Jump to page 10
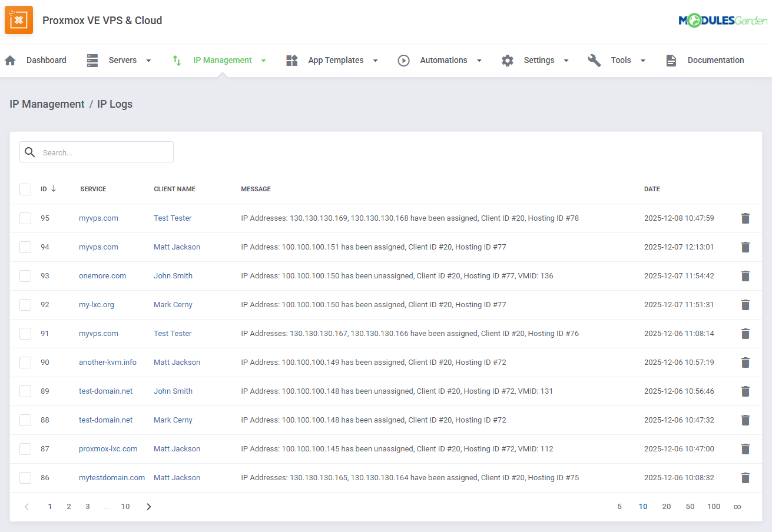This screenshot has height=532, width=772. [125, 507]
